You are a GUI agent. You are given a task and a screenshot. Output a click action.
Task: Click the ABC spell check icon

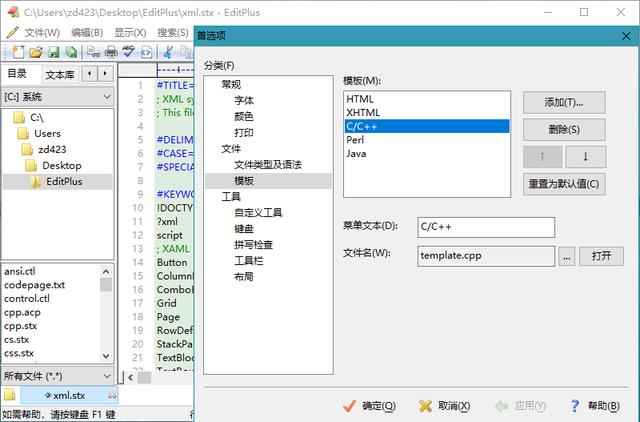pyautogui.click(x=129, y=52)
